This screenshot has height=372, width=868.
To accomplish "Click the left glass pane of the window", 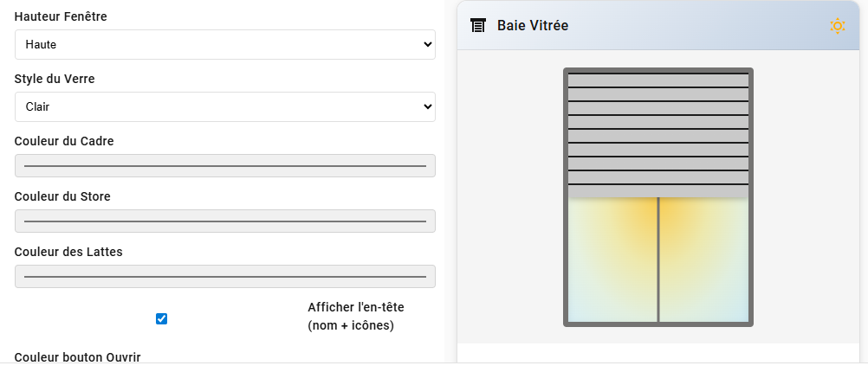I will point(612,260).
